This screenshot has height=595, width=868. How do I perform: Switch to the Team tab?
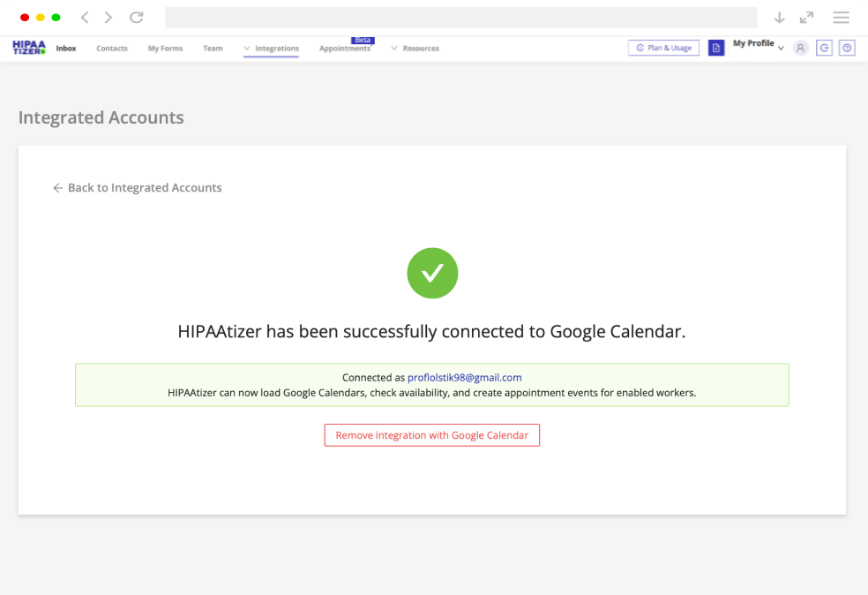pyautogui.click(x=213, y=49)
